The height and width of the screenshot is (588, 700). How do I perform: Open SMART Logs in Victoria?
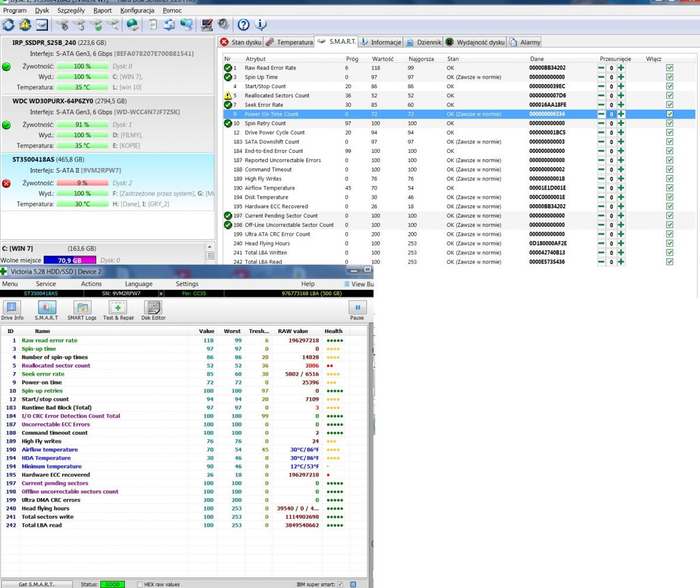(82, 310)
